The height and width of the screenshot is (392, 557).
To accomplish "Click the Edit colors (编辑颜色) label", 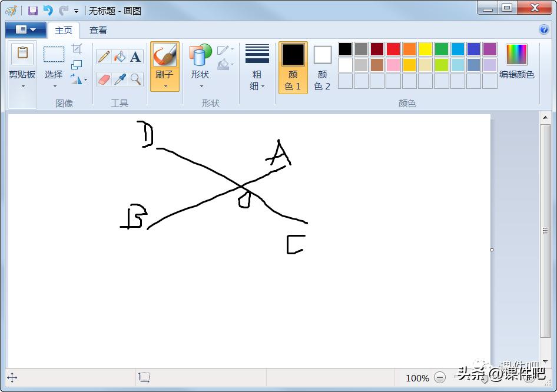I will click(x=516, y=75).
